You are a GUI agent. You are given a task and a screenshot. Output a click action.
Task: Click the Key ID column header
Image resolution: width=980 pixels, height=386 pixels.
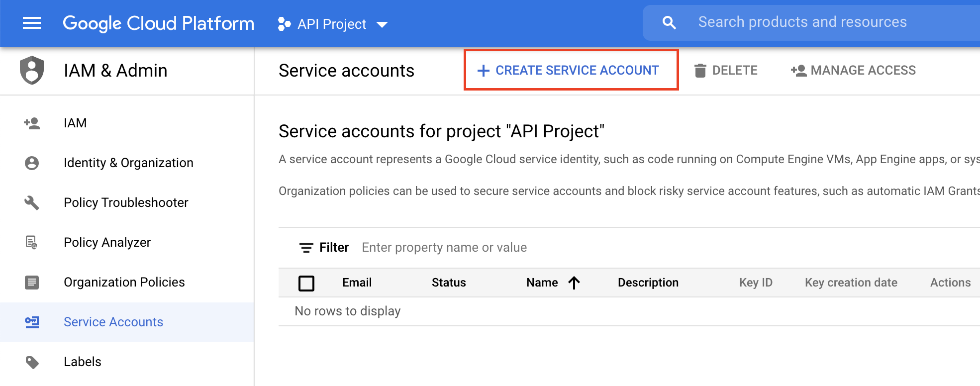click(x=756, y=283)
